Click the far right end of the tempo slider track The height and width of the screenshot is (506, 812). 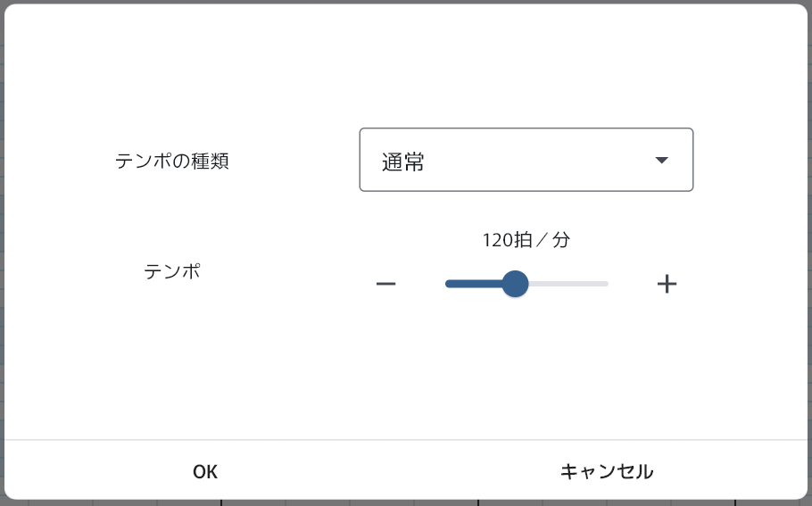coord(607,284)
